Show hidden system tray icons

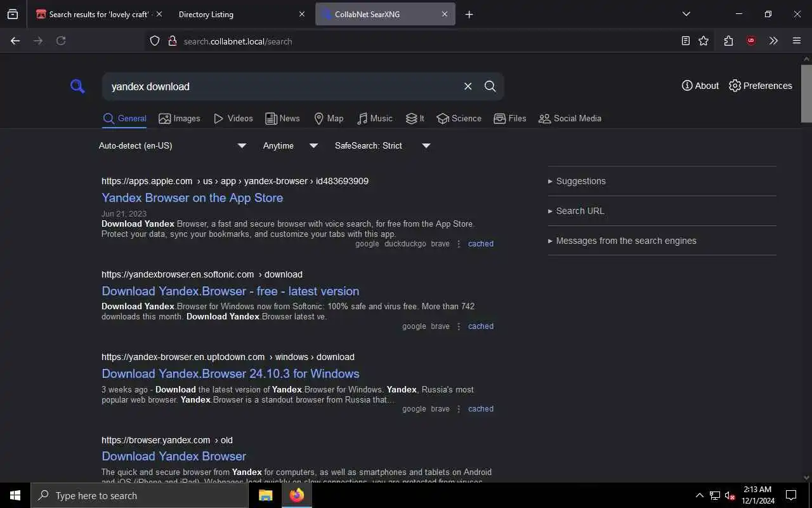700,495
